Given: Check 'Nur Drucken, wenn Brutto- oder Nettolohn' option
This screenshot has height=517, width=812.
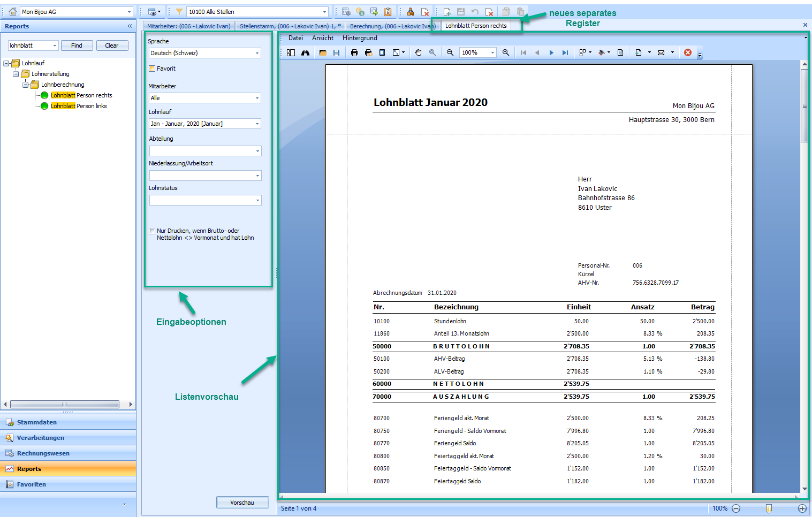Looking at the screenshot, I should 153,231.
